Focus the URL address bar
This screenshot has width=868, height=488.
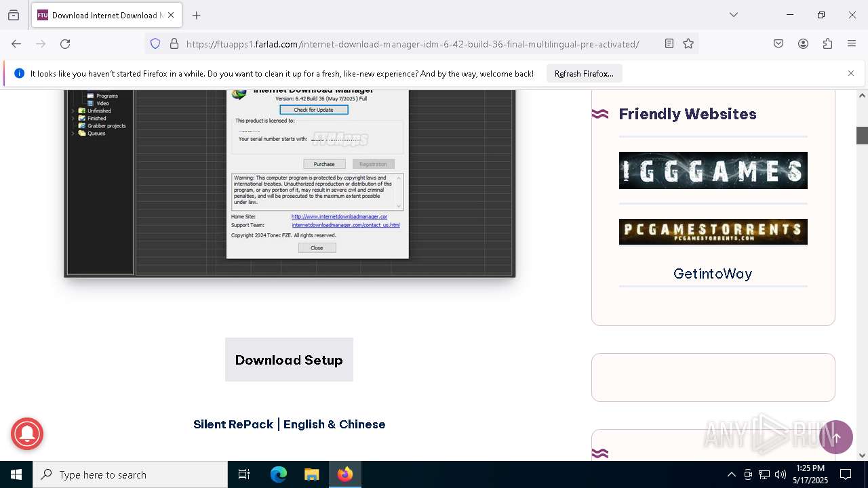click(412, 43)
